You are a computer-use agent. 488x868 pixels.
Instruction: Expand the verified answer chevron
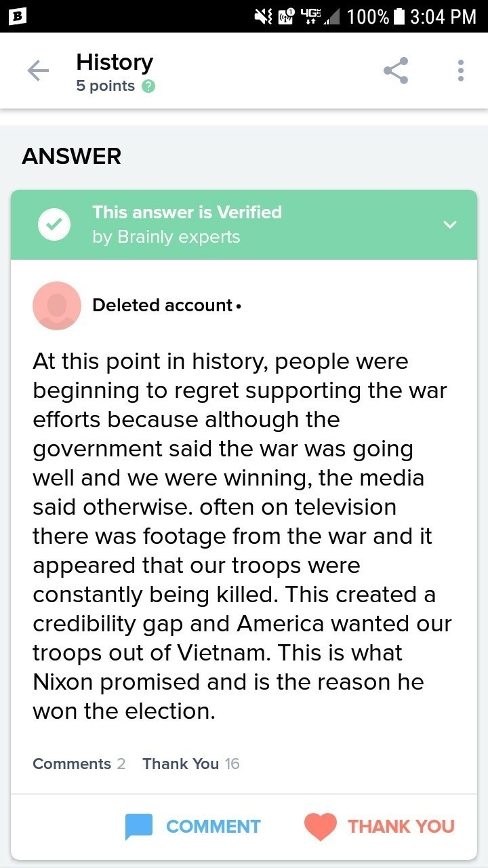pos(450,224)
